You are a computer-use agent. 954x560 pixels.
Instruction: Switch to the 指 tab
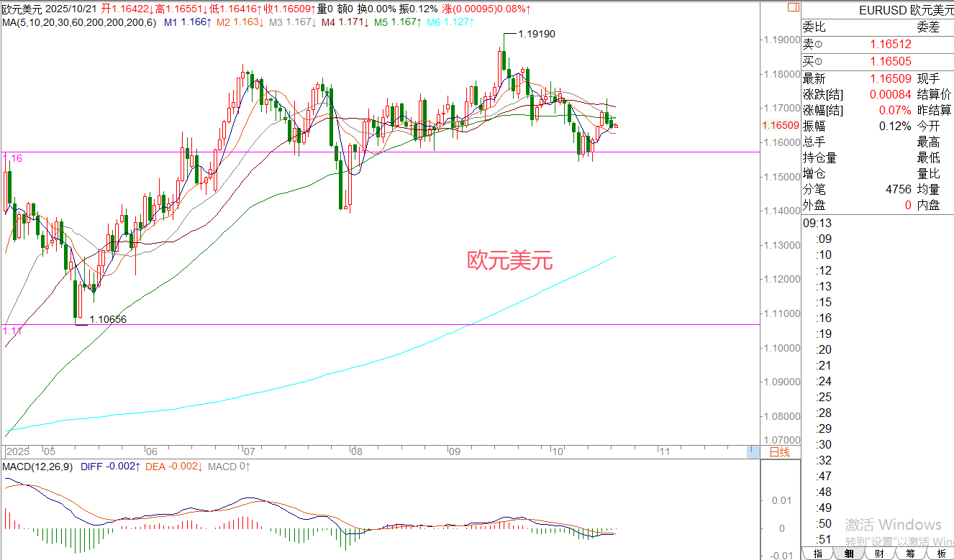click(x=817, y=554)
